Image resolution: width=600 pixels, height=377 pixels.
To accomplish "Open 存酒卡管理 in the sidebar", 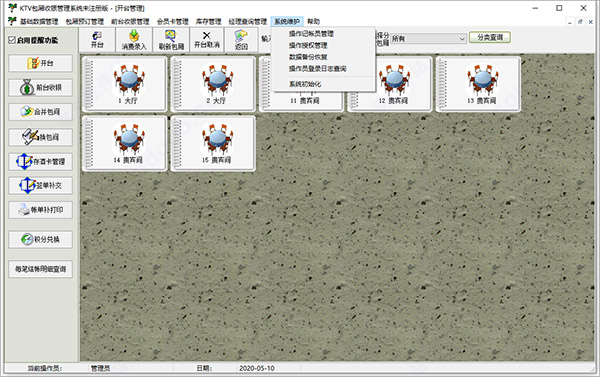I will click(41, 162).
